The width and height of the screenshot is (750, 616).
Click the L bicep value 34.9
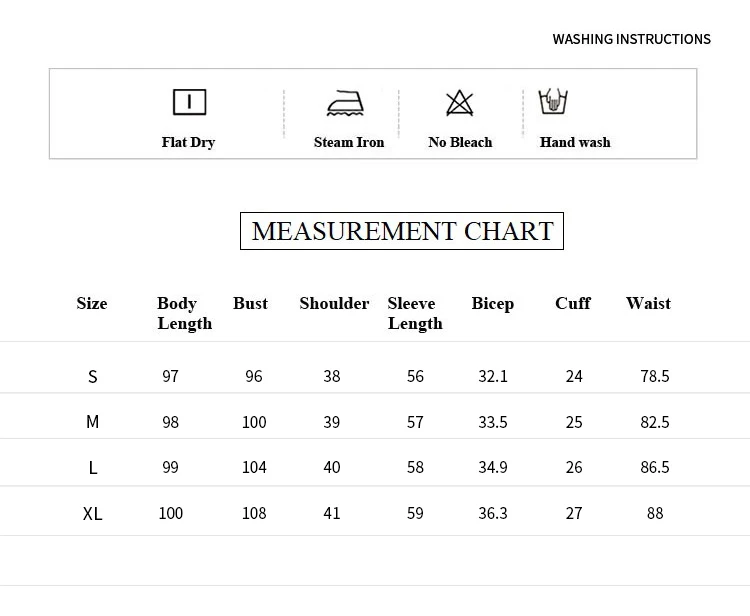point(493,467)
